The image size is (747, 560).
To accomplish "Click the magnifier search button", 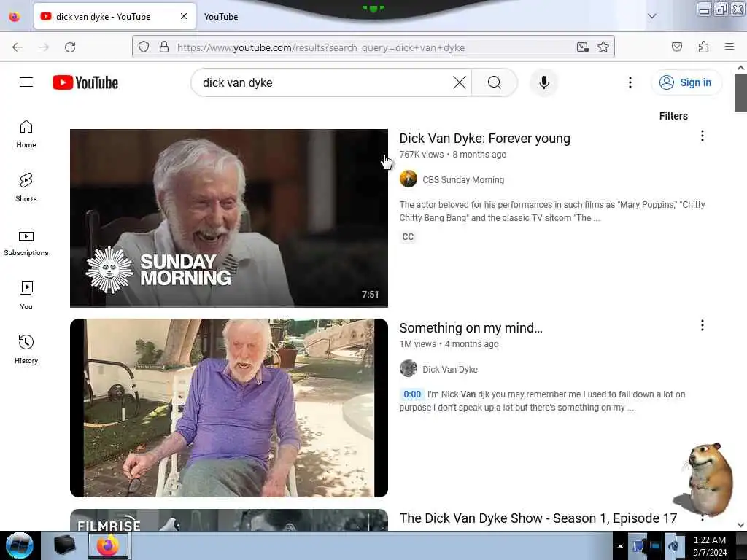I will (495, 82).
